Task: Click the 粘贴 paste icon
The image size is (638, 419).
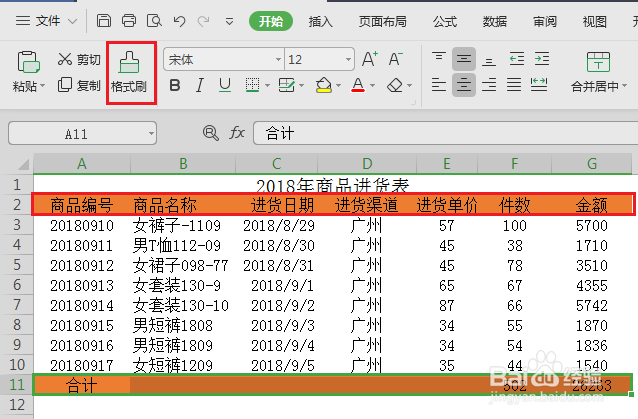Action: [x=28, y=62]
